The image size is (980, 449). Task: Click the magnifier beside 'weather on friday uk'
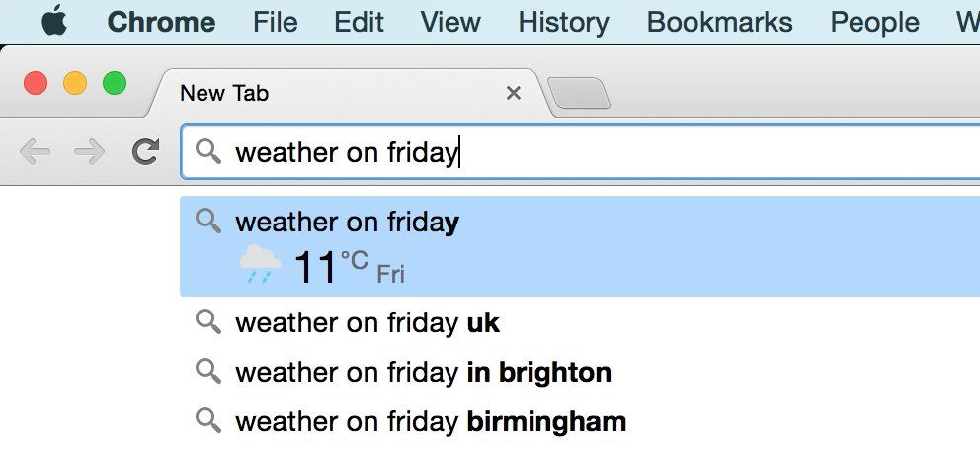pyautogui.click(x=207, y=321)
